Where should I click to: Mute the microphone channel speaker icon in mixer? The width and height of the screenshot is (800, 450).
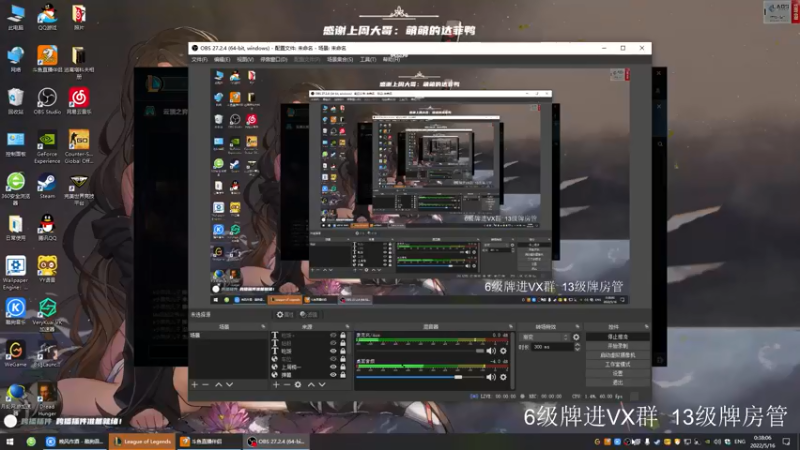click(x=491, y=351)
